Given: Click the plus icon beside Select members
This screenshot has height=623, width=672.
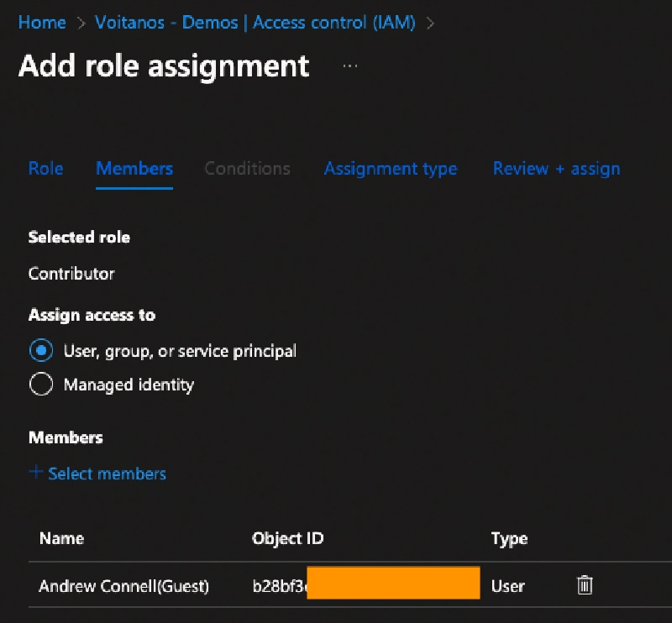Looking at the screenshot, I should [x=36, y=474].
